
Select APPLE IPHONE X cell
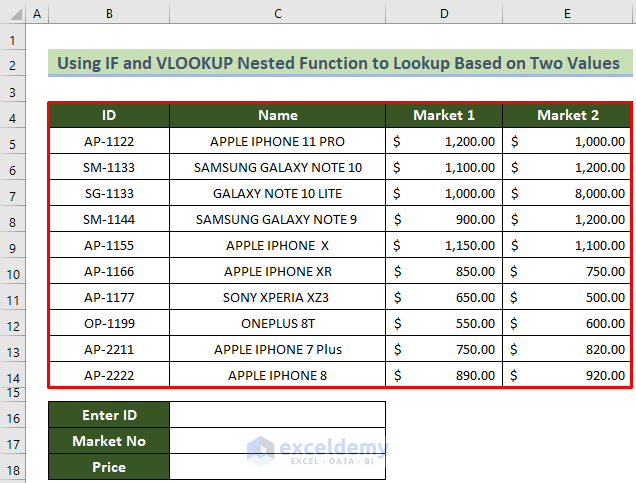click(x=277, y=245)
